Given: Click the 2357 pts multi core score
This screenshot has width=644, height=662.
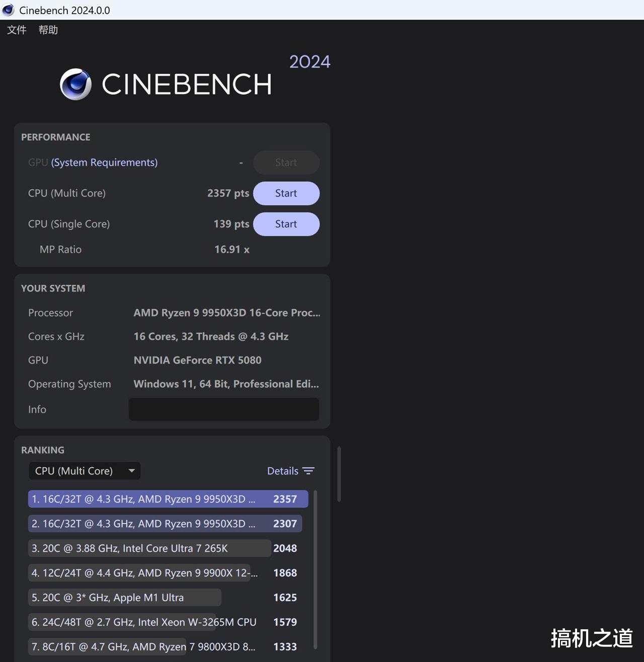Looking at the screenshot, I should 228,193.
